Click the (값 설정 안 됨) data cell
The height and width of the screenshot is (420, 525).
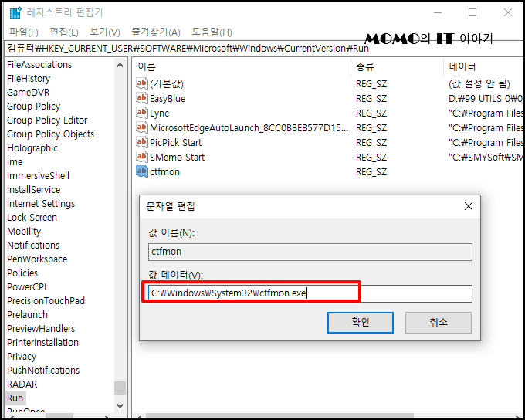[x=479, y=83]
